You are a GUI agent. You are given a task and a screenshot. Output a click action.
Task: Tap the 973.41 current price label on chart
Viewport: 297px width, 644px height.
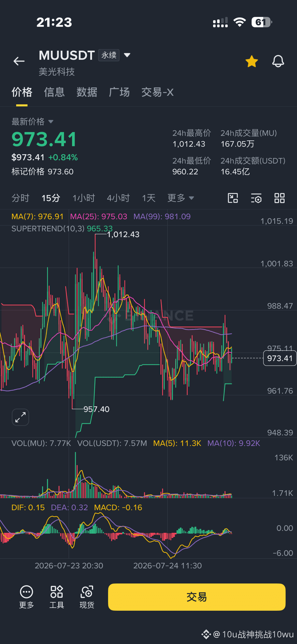click(280, 358)
